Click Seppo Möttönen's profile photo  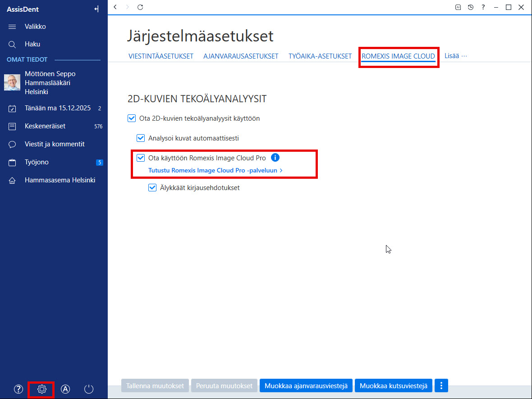(12, 82)
